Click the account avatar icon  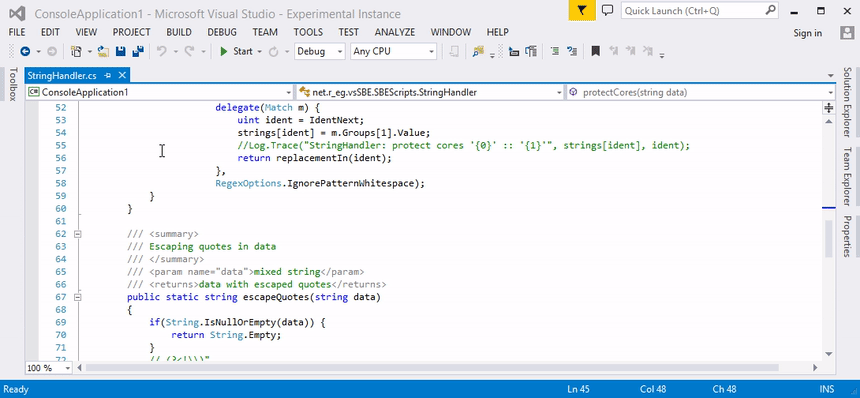pyautogui.click(x=847, y=33)
